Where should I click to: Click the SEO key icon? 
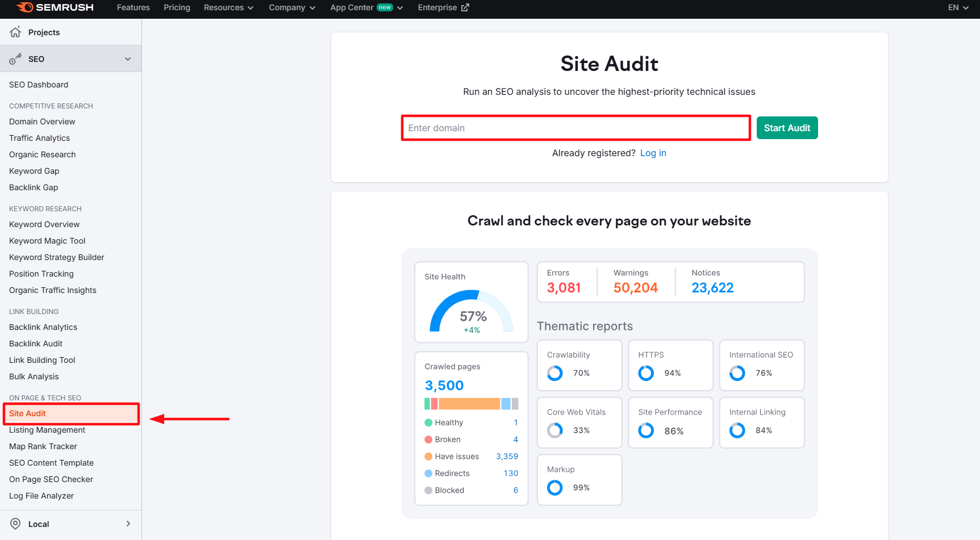point(15,59)
